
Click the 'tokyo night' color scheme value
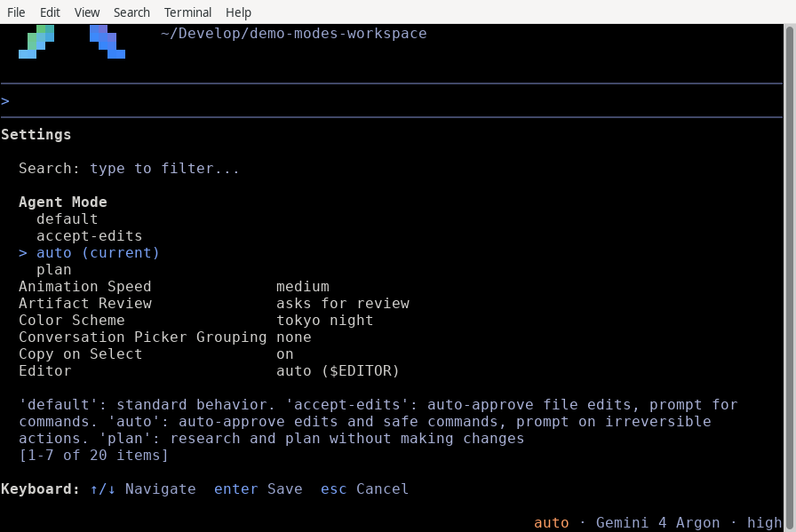click(x=325, y=321)
